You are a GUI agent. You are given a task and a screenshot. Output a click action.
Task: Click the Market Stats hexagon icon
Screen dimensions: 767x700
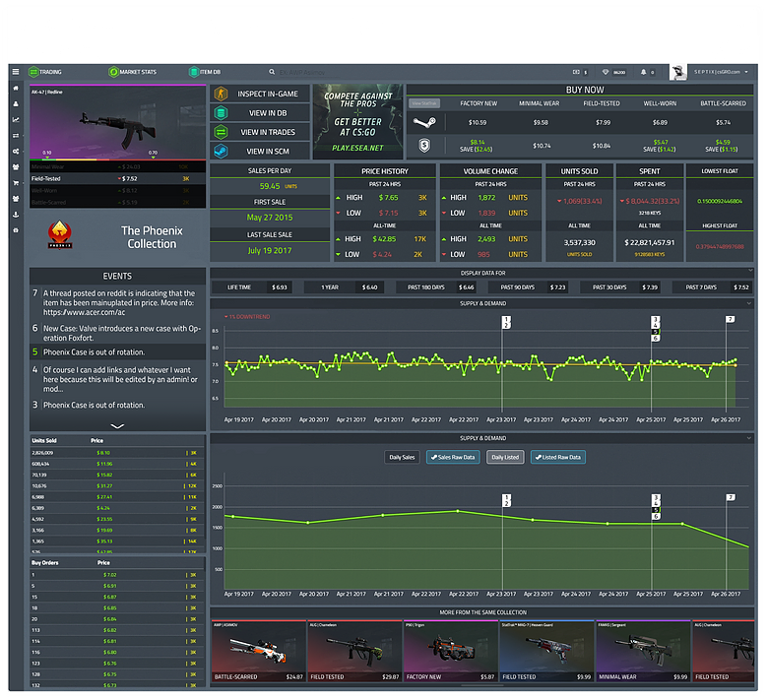pyautogui.click(x=113, y=72)
